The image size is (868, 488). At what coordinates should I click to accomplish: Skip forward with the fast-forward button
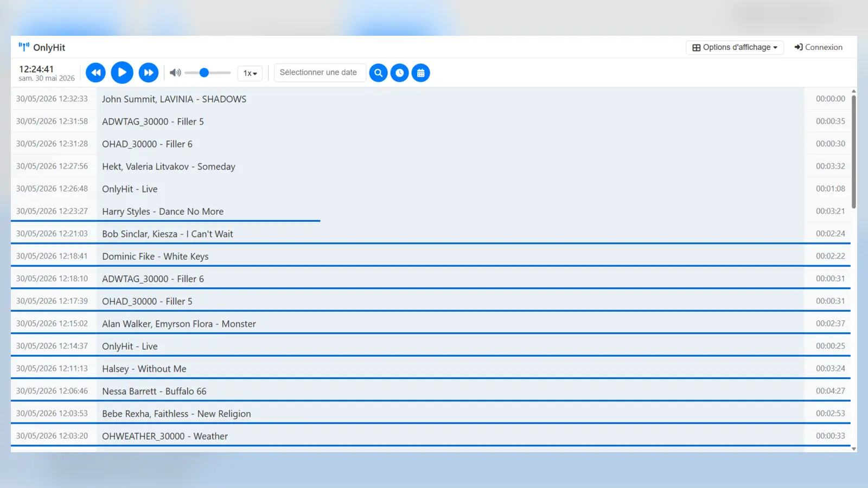[x=148, y=73]
